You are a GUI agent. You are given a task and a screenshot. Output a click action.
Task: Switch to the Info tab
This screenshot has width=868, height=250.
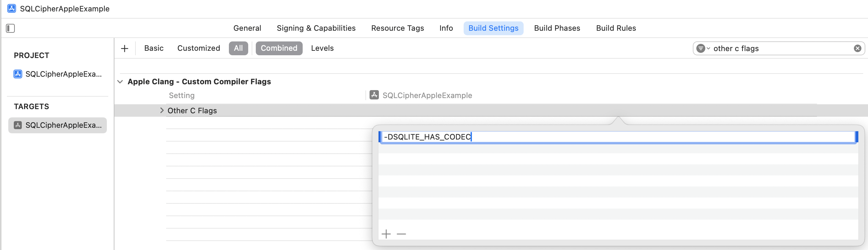pyautogui.click(x=446, y=28)
